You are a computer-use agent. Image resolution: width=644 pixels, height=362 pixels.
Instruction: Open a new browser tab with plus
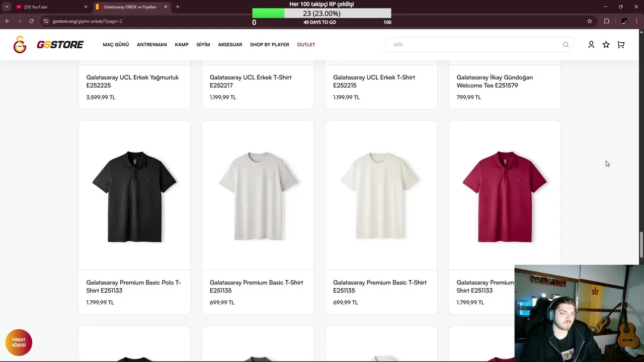coord(178,7)
